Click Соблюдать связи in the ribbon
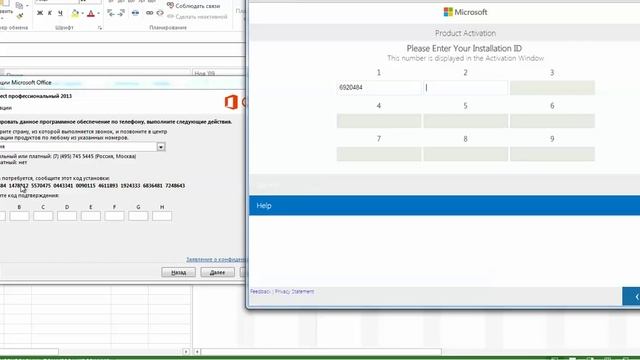 pos(193,6)
